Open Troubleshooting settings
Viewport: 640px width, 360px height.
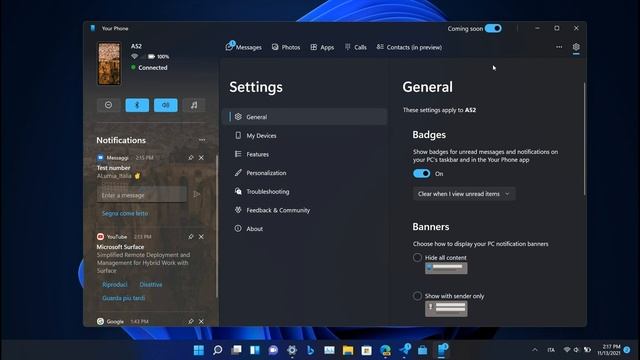point(304,191)
